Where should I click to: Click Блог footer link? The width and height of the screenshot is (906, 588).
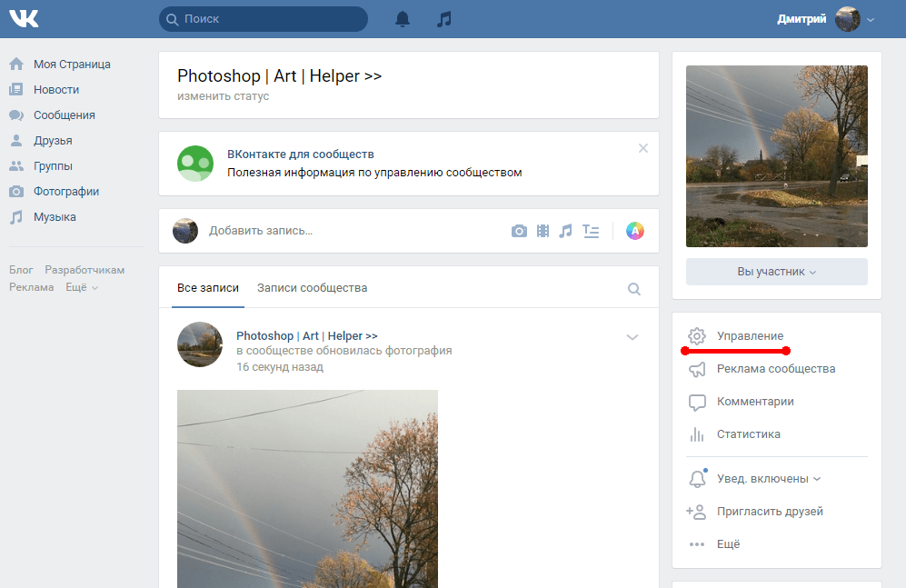[x=21, y=270]
